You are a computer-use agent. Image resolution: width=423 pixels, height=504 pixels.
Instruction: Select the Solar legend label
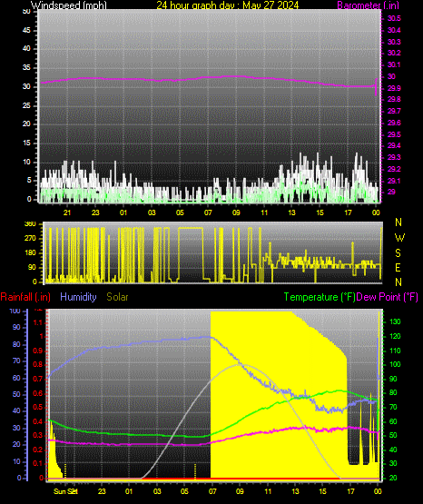pyautogui.click(x=117, y=297)
